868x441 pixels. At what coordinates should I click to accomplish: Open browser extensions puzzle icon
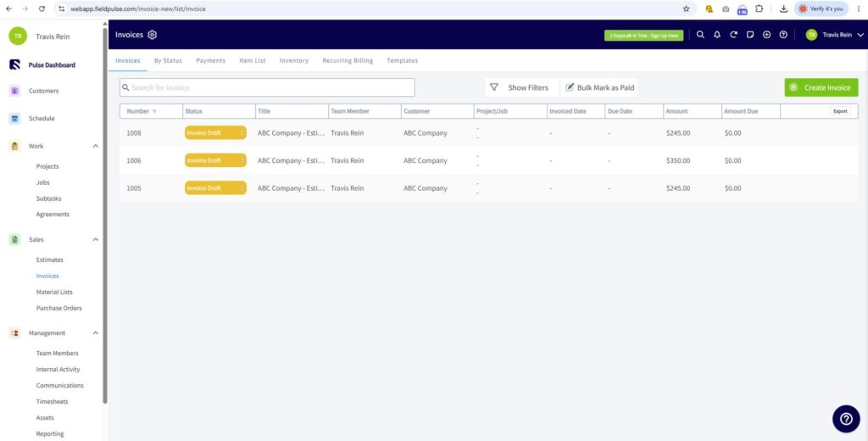759,8
